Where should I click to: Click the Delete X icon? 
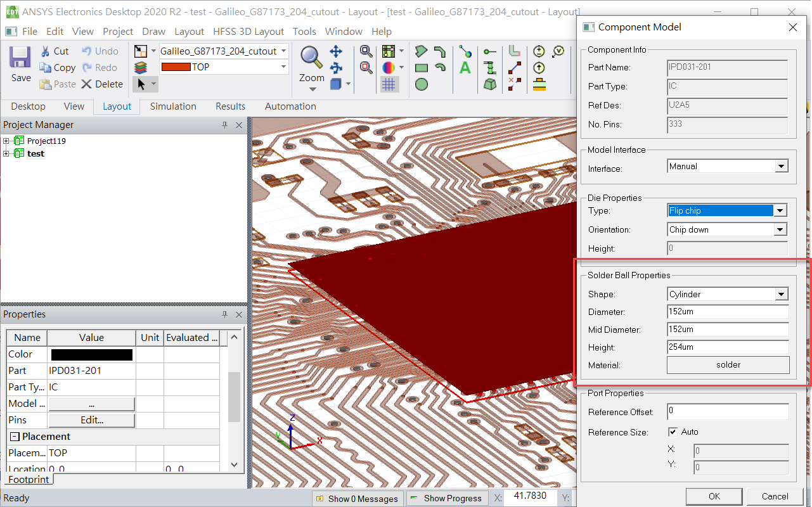pyautogui.click(x=86, y=84)
